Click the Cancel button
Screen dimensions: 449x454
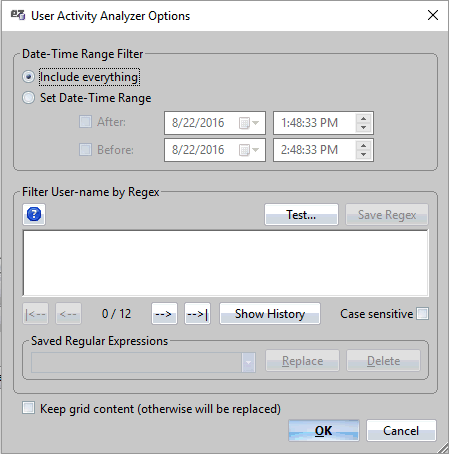401,431
